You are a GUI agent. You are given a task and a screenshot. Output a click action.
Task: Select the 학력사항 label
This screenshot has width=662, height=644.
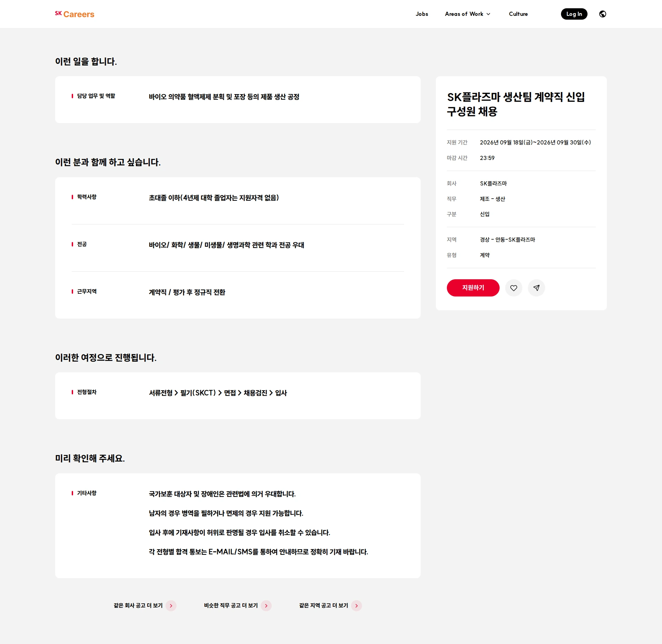[x=87, y=197]
